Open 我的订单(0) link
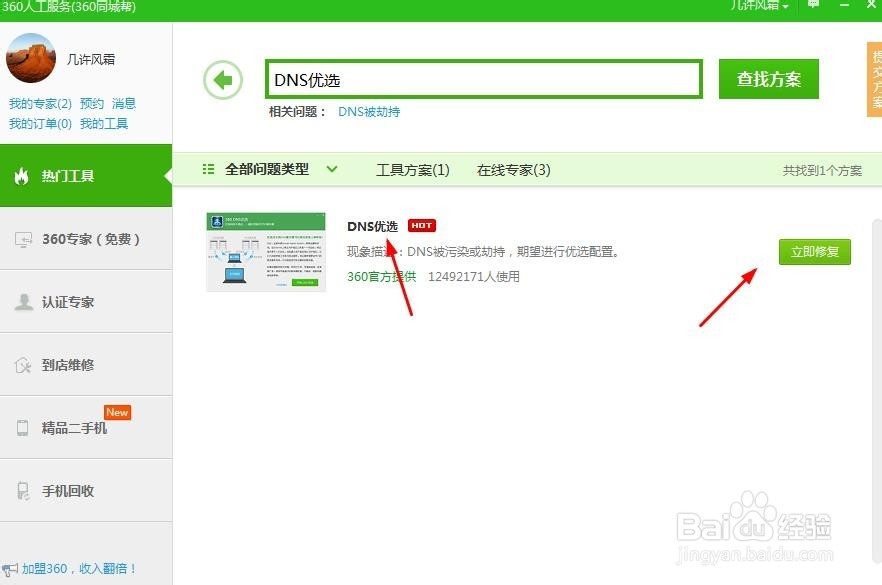Image resolution: width=882 pixels, height=585 pixels. coord(40,123)
